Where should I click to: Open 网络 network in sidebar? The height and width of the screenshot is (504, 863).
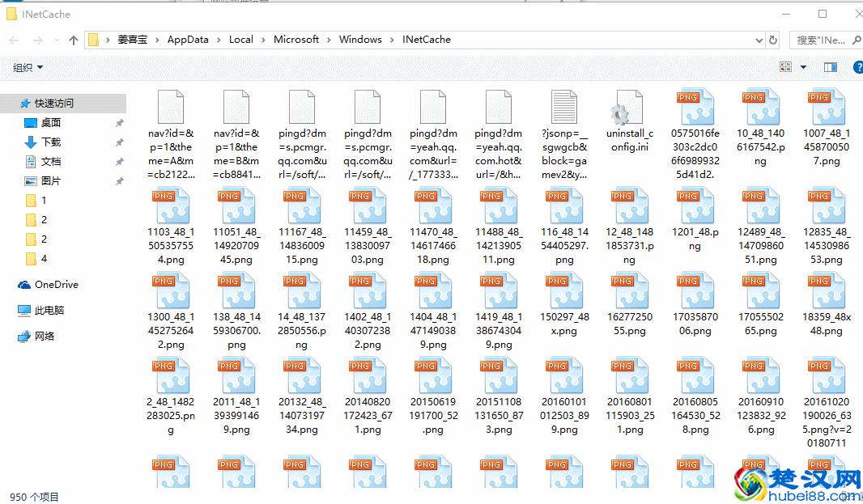coord(44,337)
